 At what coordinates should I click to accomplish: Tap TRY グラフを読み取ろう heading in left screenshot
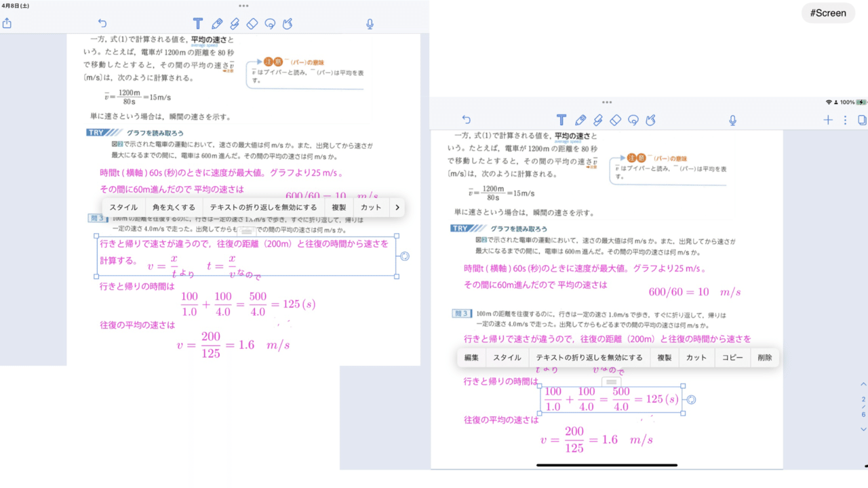click(x=135, y=133)
